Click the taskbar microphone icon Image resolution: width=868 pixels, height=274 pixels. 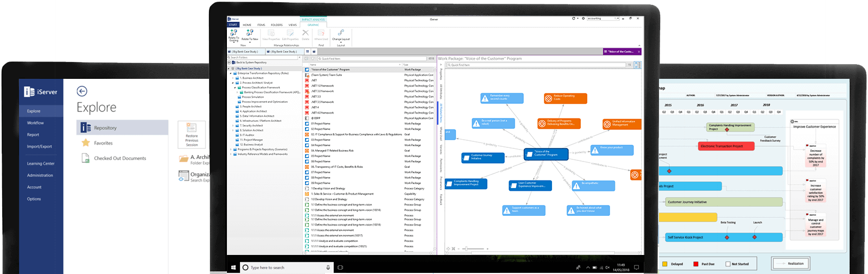click(328, 267)
